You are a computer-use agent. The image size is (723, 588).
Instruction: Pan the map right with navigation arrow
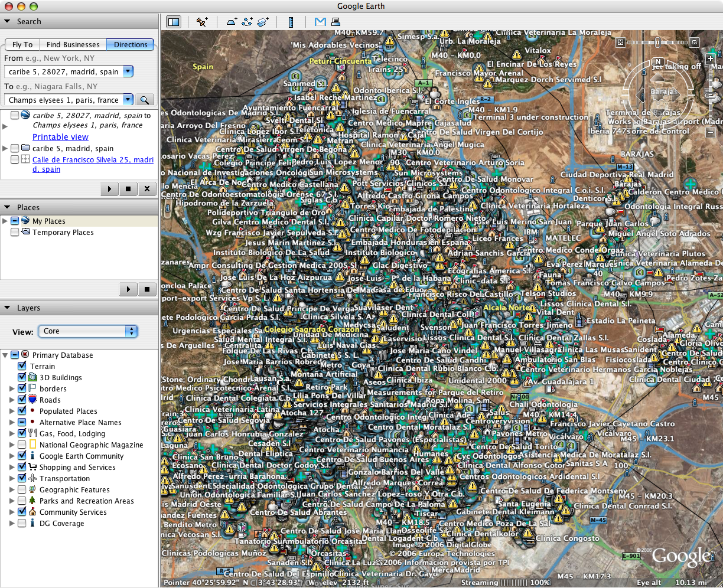click(x=677, y=94)
